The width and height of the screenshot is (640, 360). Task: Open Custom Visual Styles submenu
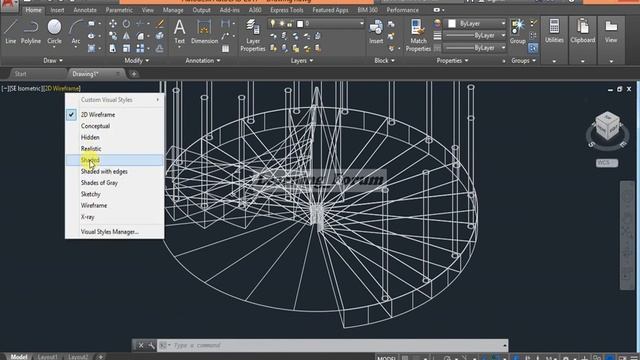(x=115, y=100)
